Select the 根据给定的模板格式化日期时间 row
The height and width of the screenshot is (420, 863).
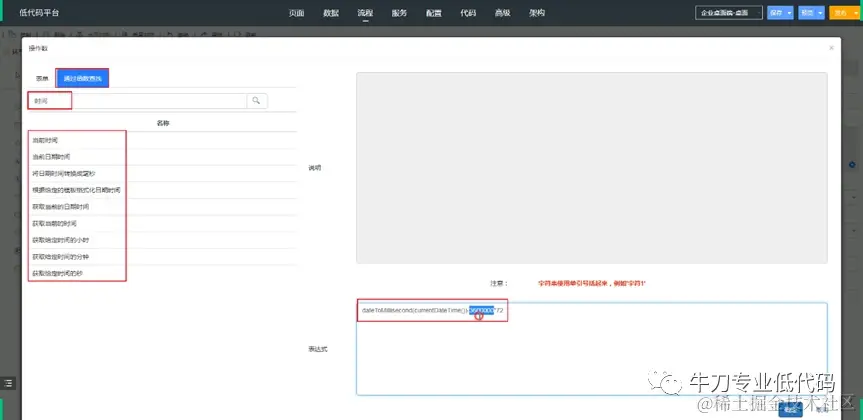pyautogui.click(x=162, y=190)
